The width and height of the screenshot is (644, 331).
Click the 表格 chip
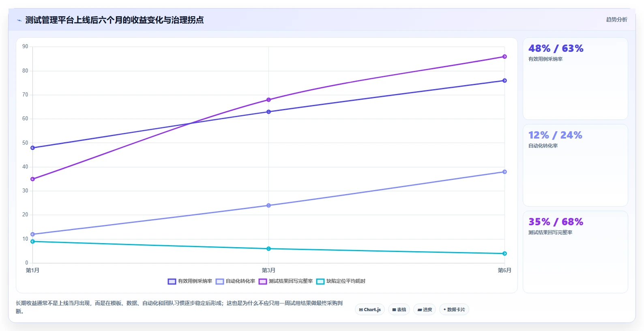399,310
